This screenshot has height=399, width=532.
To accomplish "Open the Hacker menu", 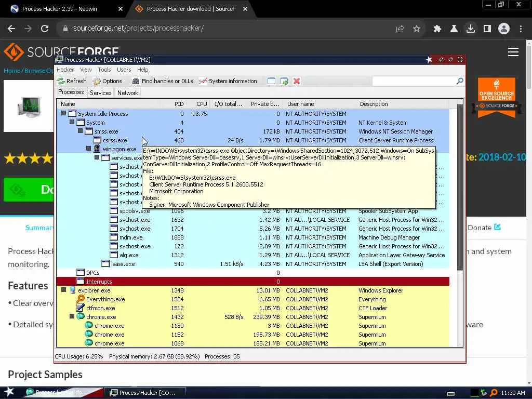I will pos(65,70).
